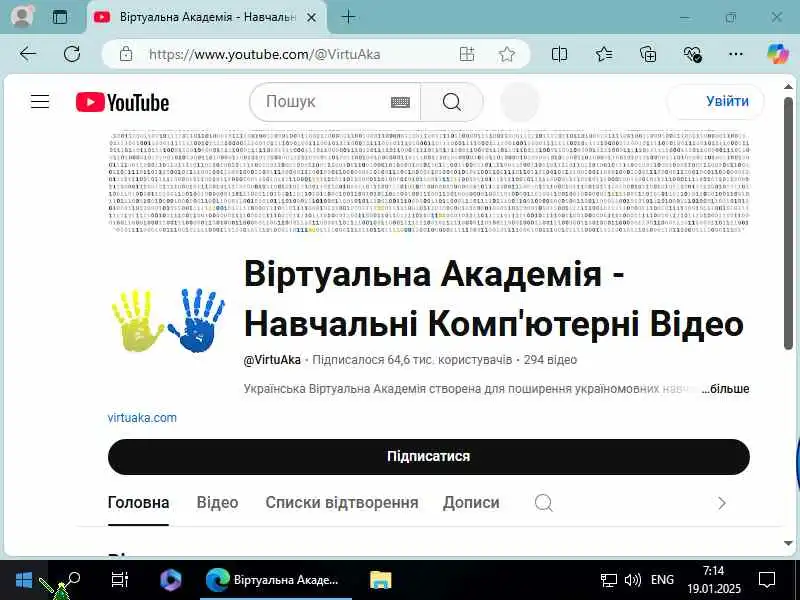Screen dimensions: 800x600
Task: Launch Copilot from the toolbar
Action: (x=778, y=54)
